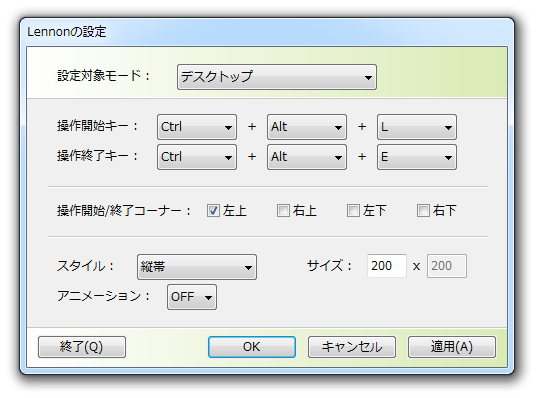Open the アニメーション dropdown showing OFF
538x398 pixels.
click(x=192, y=297)
